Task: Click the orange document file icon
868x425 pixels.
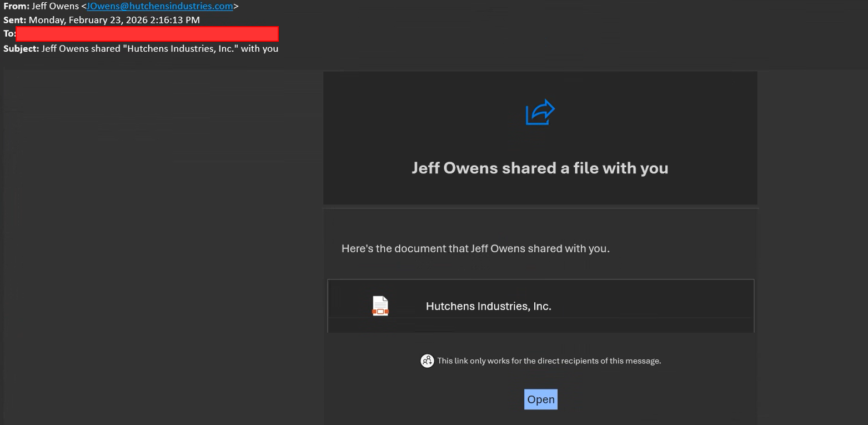Action: coord(380,306)
